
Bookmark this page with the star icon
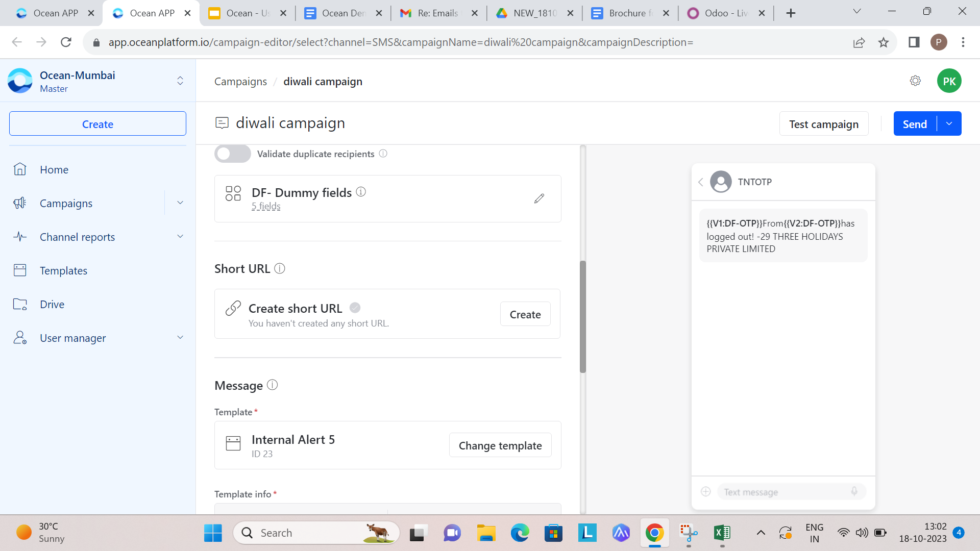pos(884,42)
